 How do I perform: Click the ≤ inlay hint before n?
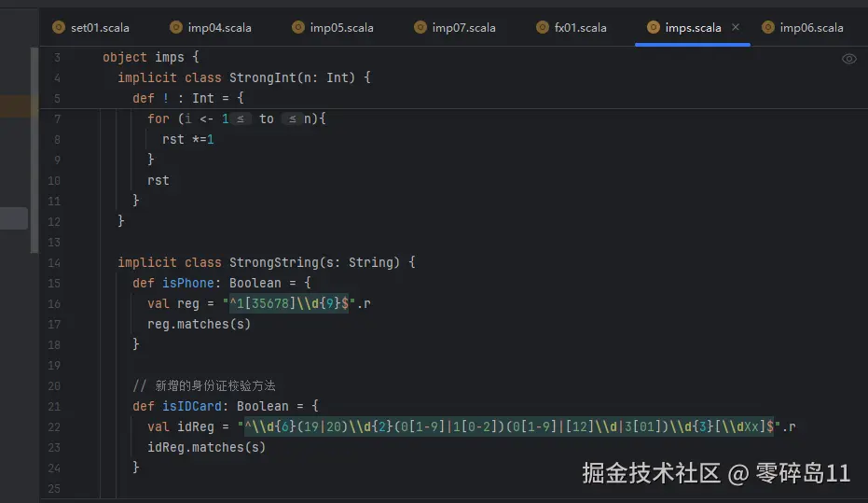pyautogui.click(x=293, y=119)
